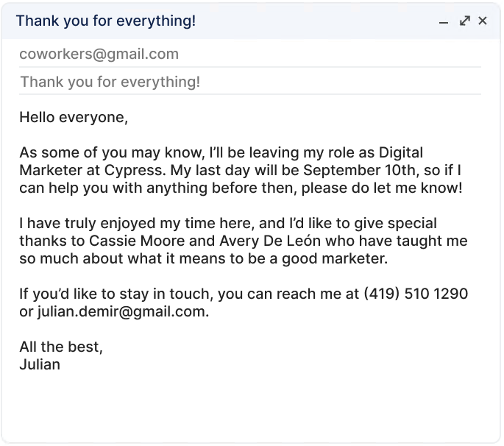Click the coworkers@gmail.com recipient field
Screen dimensions: 504x446
[x=99, y=54]
